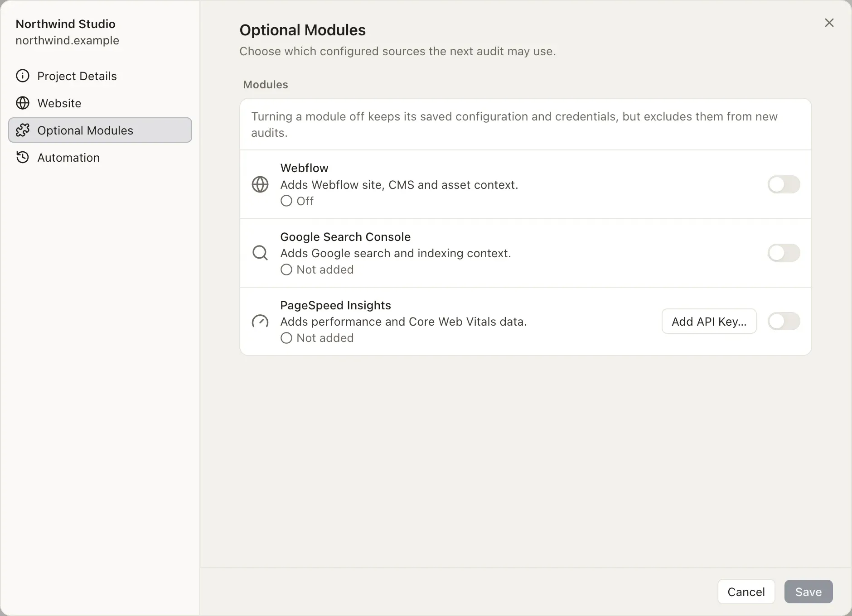Click 'Adds Google search and indexing context.'
The height and width of the screenshot is (616, 852).
(x=396, y=253)
